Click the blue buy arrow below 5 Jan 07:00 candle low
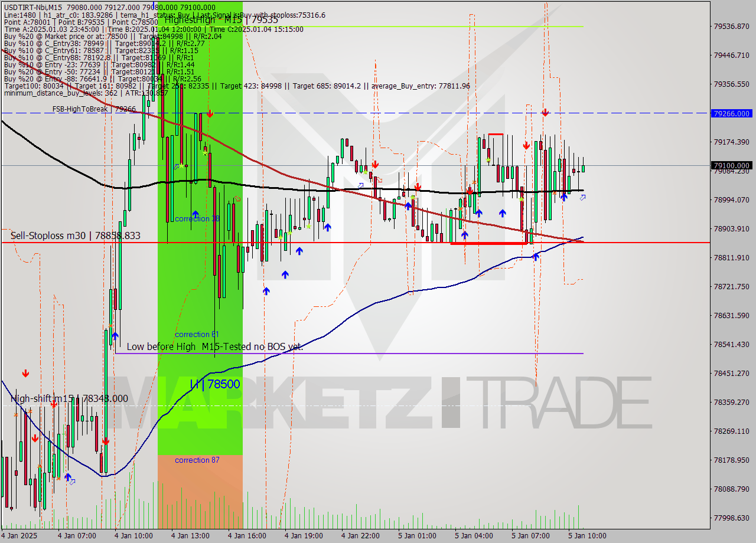This screenshot has width=756, height=543. pyautogui.click(x=536, y=256)
